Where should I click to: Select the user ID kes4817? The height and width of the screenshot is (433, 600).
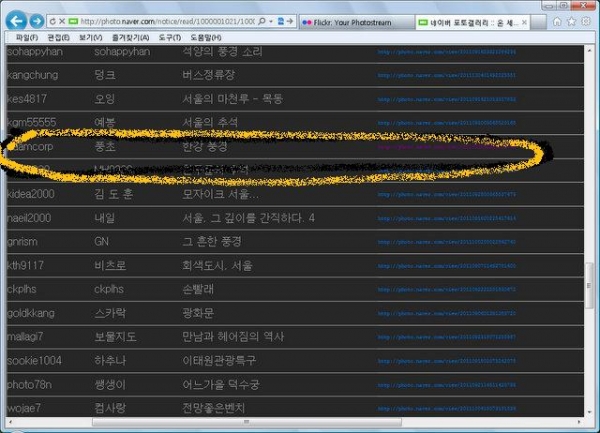[x=27, y=99]
